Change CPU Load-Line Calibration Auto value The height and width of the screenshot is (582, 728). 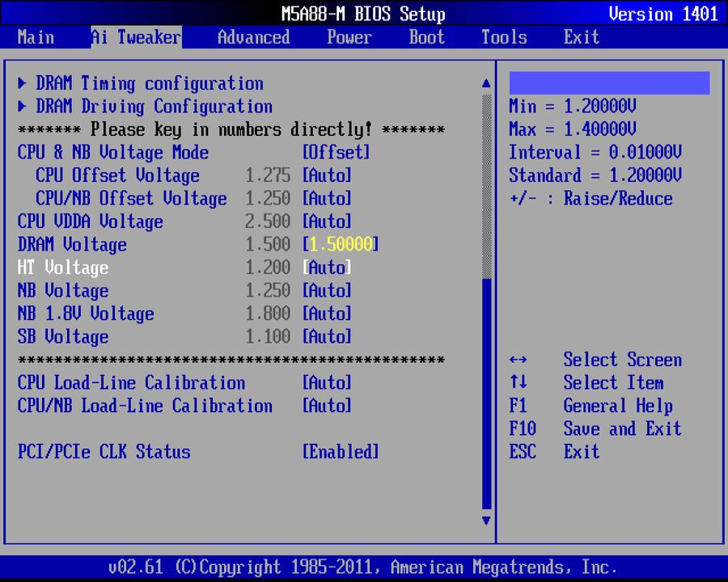[327, 382]
